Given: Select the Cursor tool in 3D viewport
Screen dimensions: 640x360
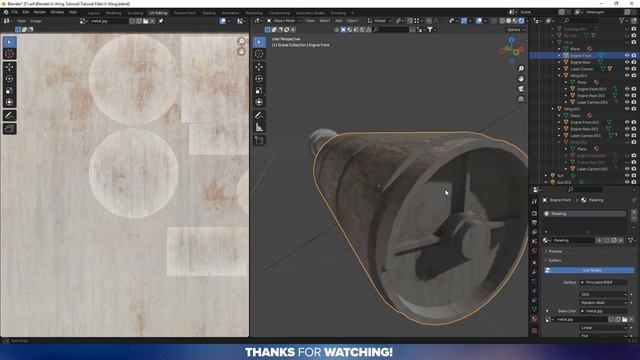Looking at the screenshot, I should pos(259,54).
